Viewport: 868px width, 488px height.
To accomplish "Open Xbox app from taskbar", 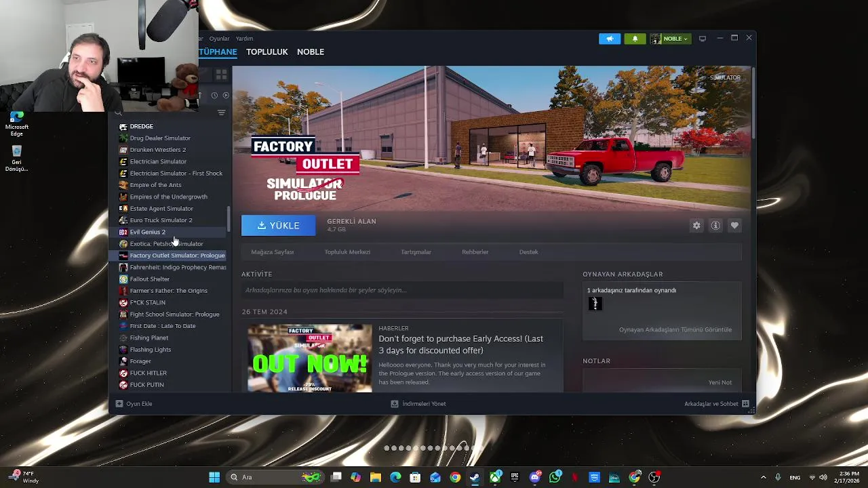I will 496,477.
